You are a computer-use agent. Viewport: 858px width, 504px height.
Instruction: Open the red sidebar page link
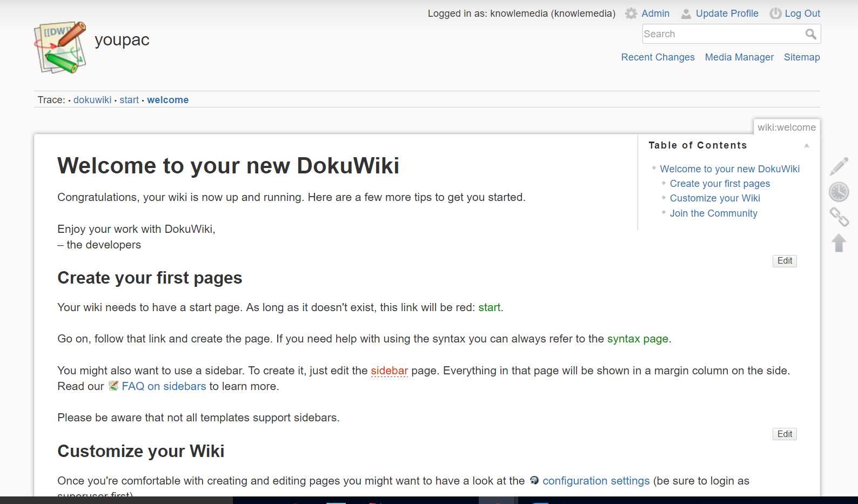pos(389,371)
